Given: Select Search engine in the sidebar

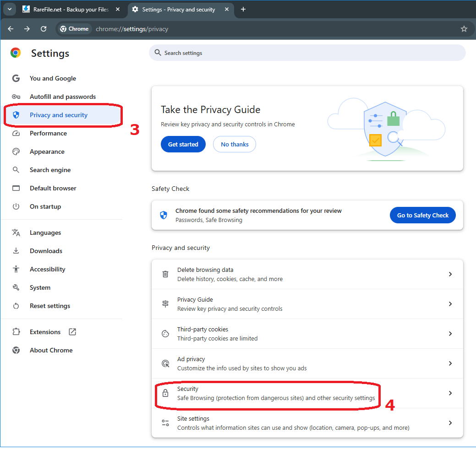Looking at the screenshot, I should pyautogui.click(x=50, y=170).
